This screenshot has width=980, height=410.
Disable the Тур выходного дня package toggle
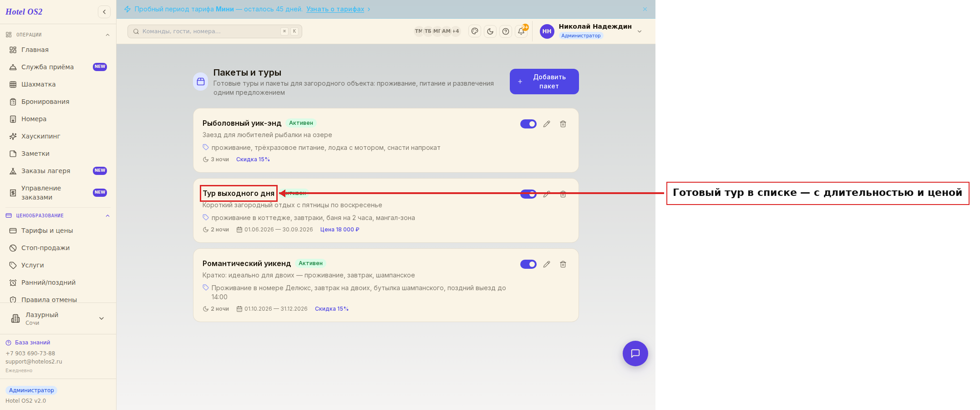point(528,194)
